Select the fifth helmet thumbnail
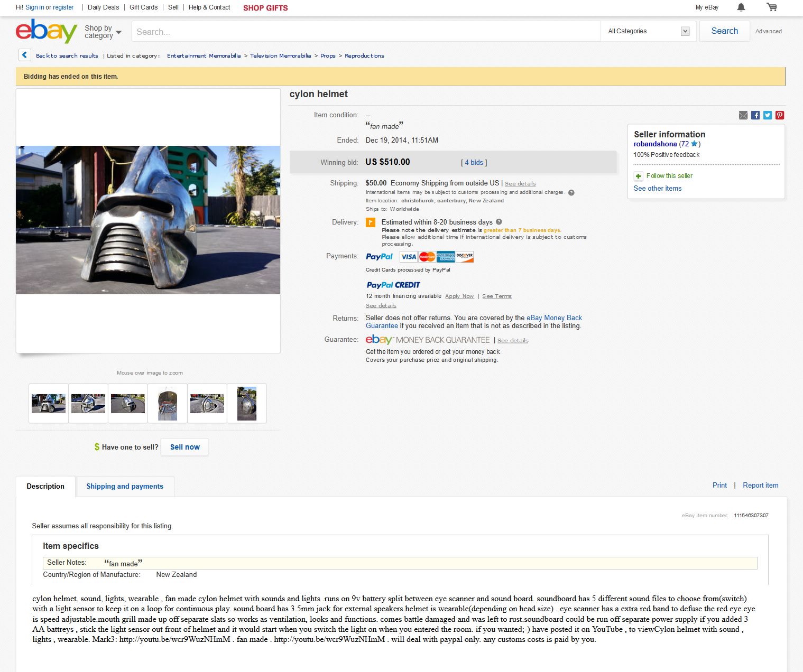This screenshot has height=672, width=803. (207, 404)
